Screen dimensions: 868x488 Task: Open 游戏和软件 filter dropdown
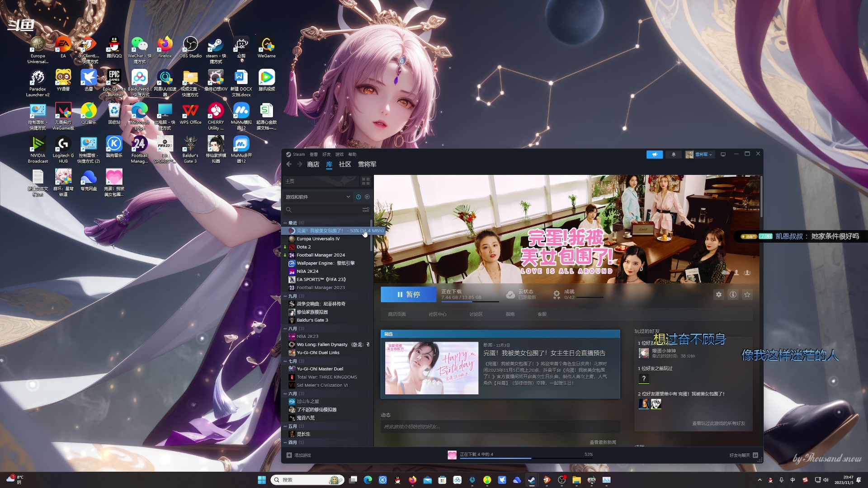pos(318,197)
